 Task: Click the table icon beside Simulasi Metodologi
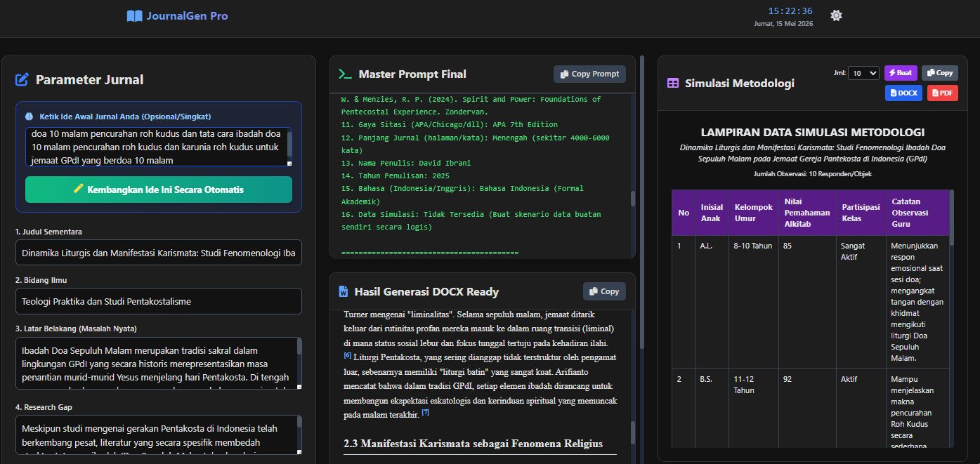673,83
